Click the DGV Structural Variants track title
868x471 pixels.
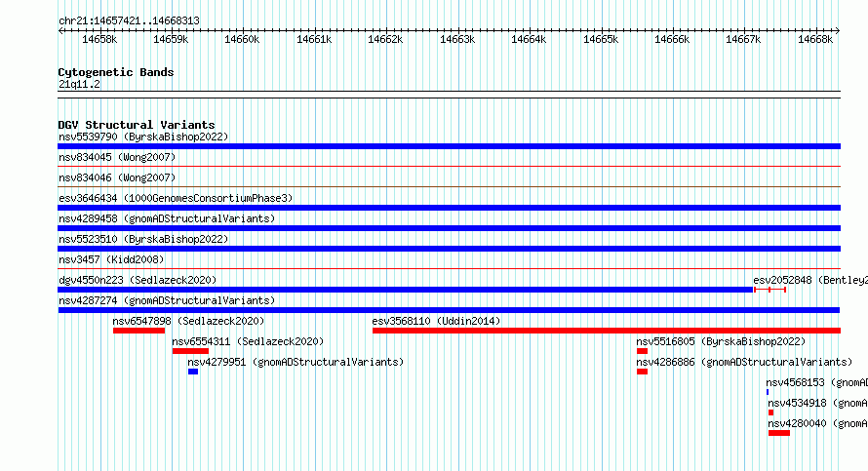point(137,125)
